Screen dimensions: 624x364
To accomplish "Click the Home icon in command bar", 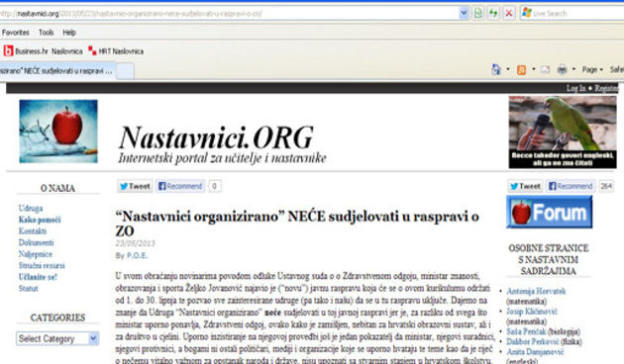I will 496,69.
